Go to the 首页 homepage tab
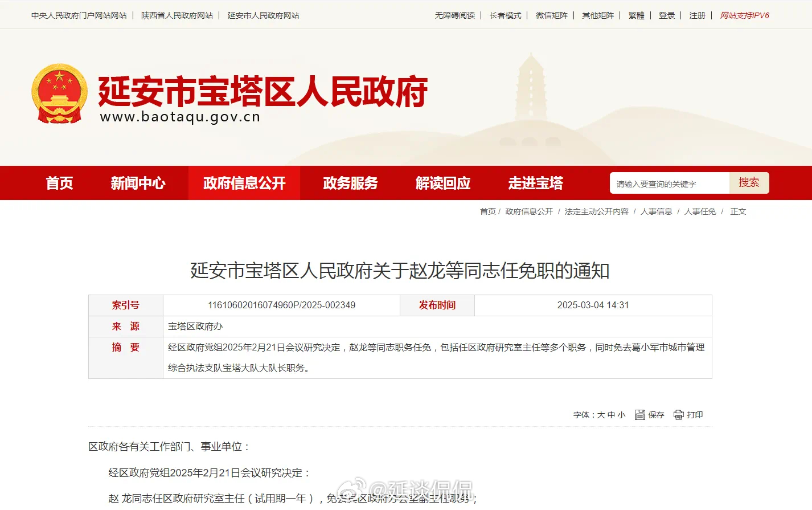This screenshot has width=812, height=510. (x=59, y=183)
